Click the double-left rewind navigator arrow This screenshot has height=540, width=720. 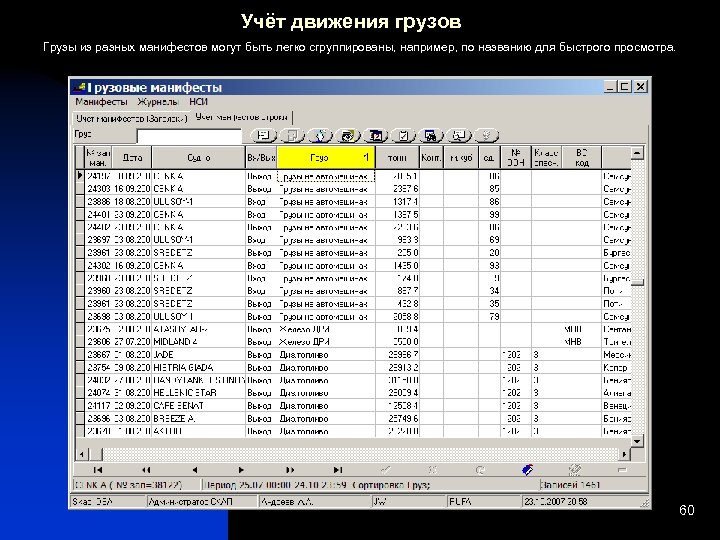coord(146,470)
